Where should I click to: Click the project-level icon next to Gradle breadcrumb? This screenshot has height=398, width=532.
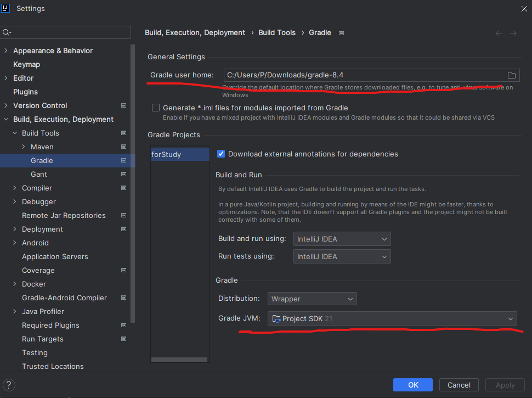coord(341,33)
